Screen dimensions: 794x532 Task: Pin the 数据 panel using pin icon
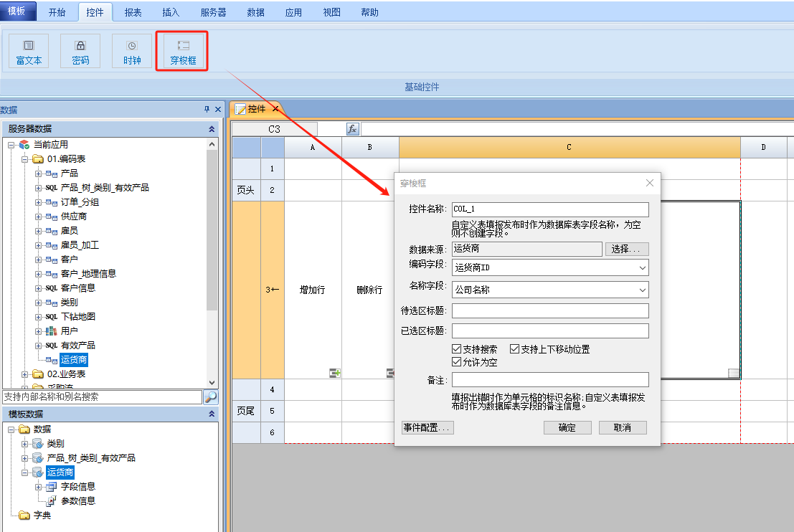click(207, 110)
